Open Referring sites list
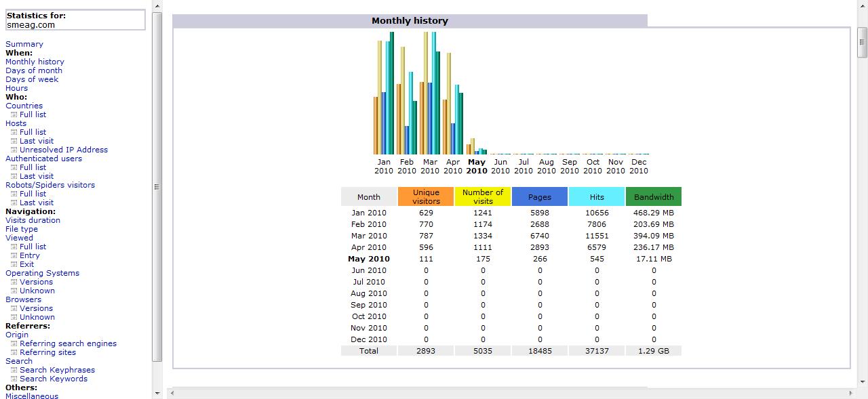Viewport: 868px width, 399px height. (47, 352)
